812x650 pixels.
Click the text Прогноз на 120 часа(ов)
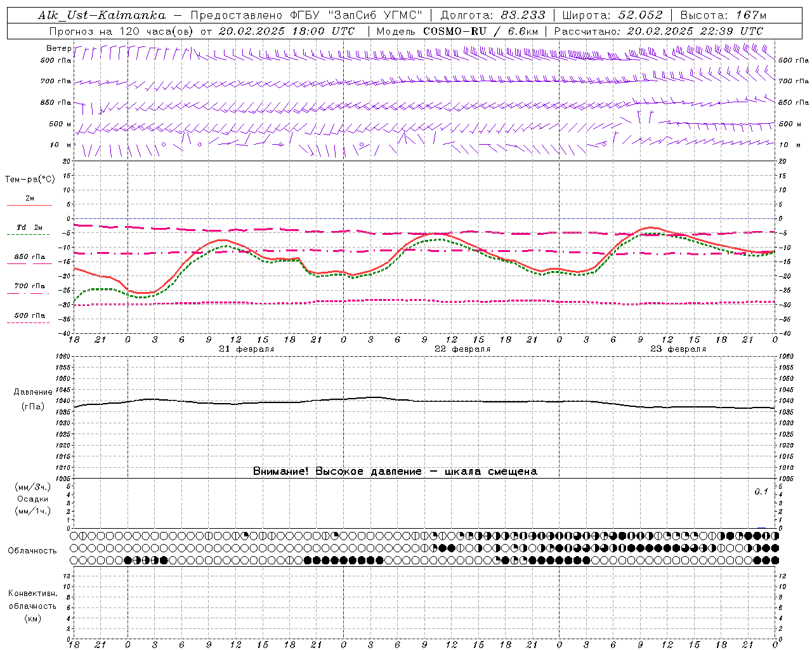pyautogui.click(x=122, y=31)
